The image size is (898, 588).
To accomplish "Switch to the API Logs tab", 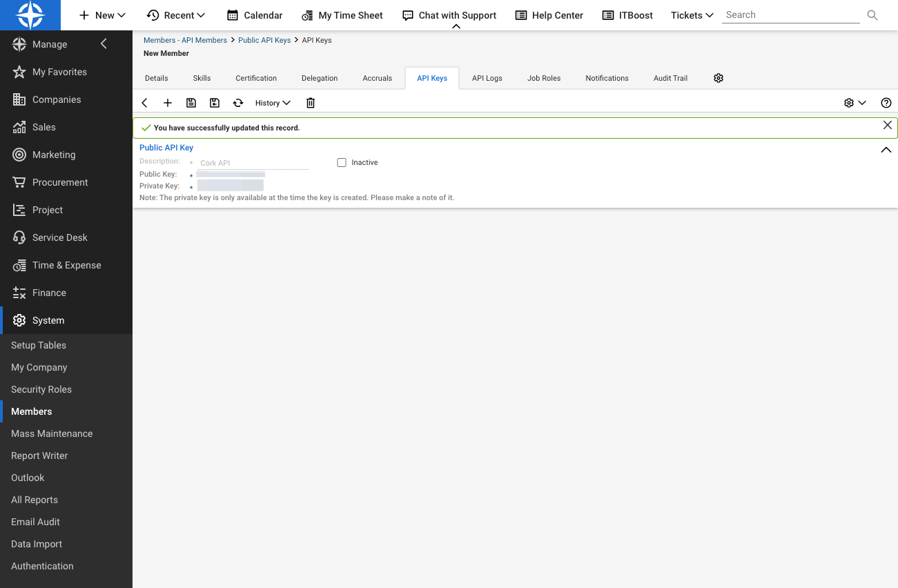I will [x=487, y=78].
